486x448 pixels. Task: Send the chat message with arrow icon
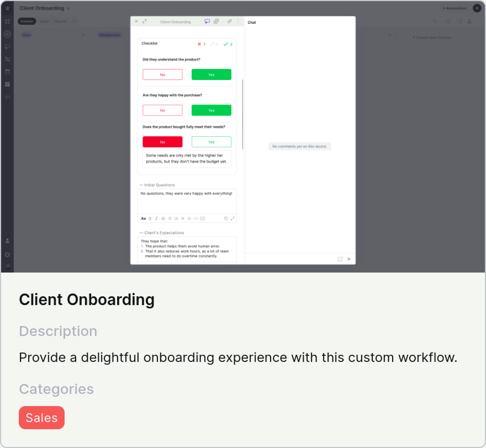349,259
